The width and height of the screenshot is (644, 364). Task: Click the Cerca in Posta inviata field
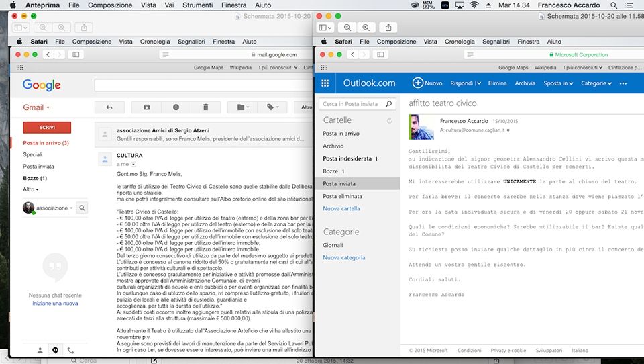354,104
